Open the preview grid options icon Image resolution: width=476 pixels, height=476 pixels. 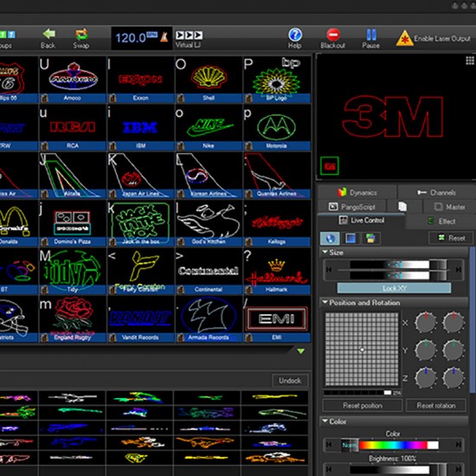[470, 61]
